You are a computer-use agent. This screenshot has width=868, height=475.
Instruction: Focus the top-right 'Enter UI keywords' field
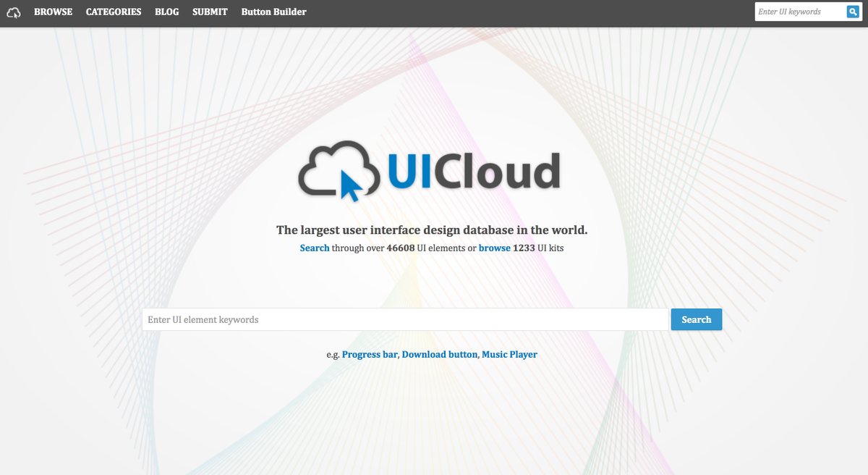point(799,12)
